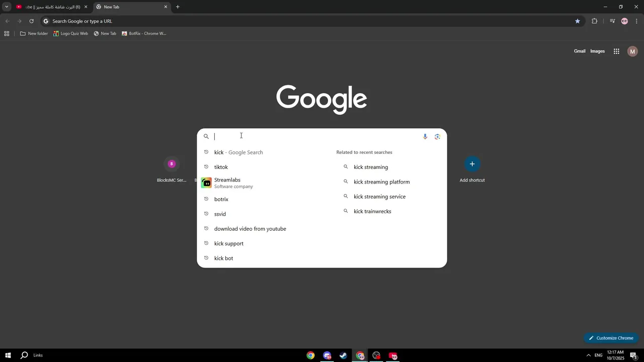Open the BlocksMC Ser... shortcut tile
Image resolution: width=644 pixels, height=362 pixels.
172,170
